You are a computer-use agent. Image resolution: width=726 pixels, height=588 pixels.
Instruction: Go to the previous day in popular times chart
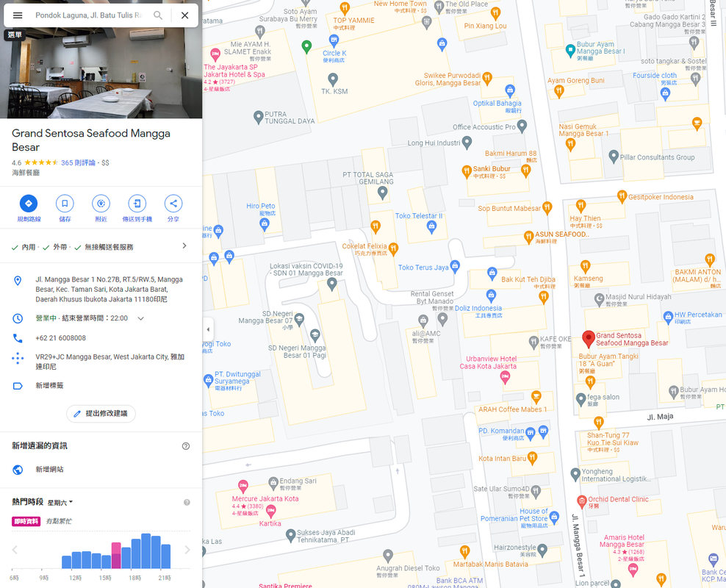(15, 550)
